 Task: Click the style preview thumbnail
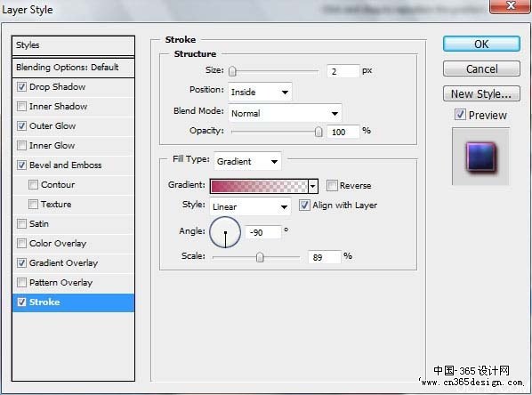[480, 157]
